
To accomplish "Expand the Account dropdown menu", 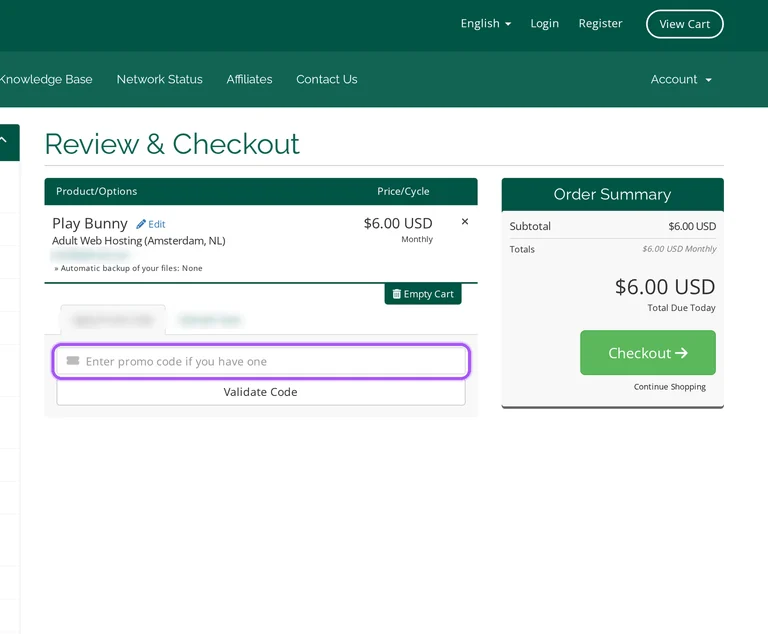I will 681,79.
